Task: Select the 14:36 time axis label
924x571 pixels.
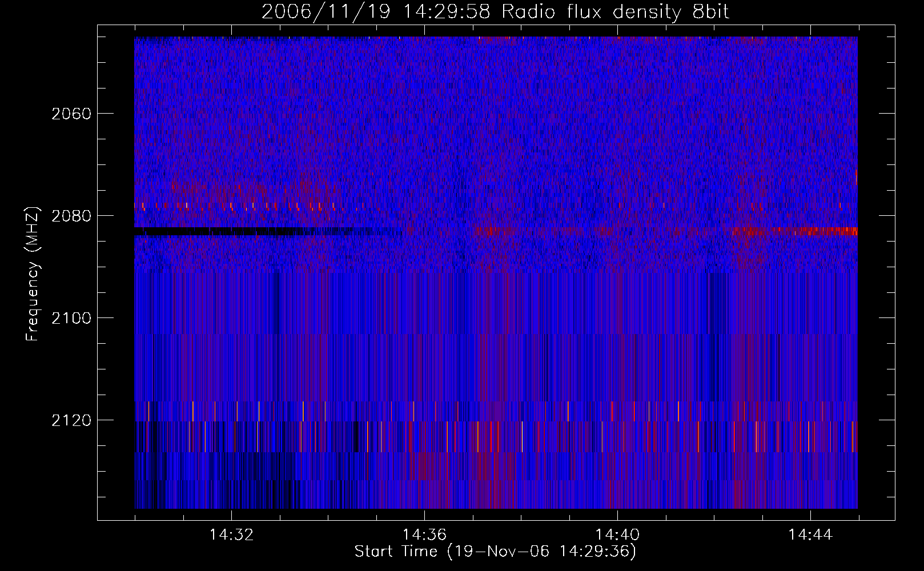Action: [424, 535]
